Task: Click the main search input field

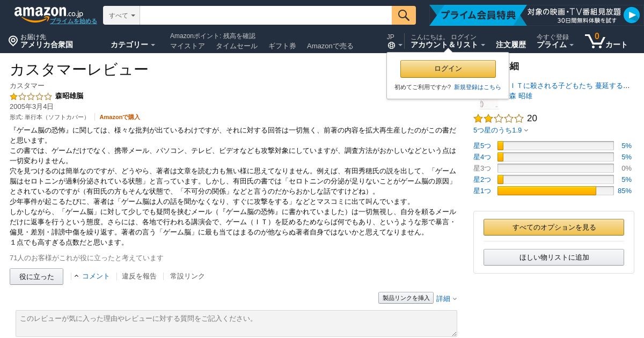Action: point(266,16)
